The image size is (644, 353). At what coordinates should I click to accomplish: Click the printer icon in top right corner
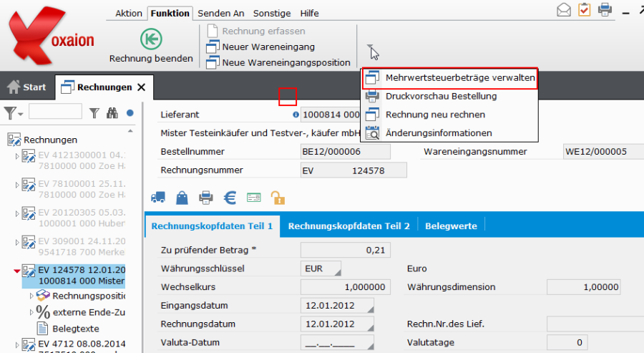605,9
